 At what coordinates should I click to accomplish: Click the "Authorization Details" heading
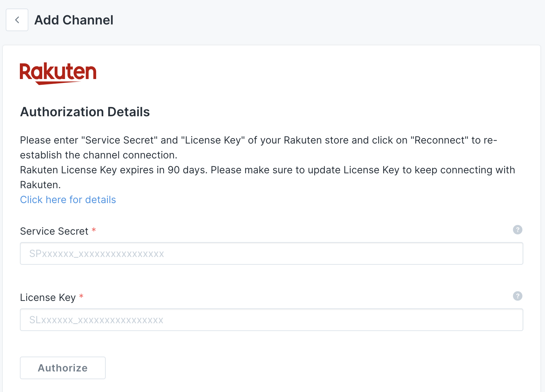click(85, 112)
